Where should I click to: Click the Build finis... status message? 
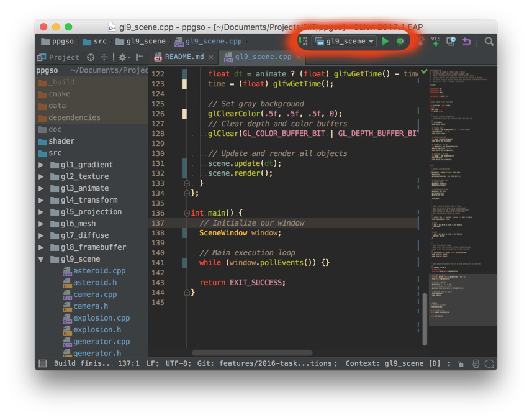tap(82, 363)
